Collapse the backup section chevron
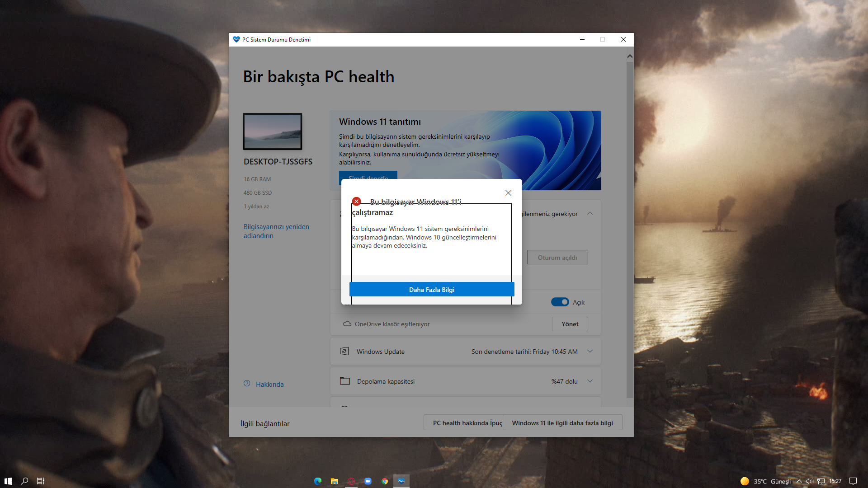 point(590,214)
